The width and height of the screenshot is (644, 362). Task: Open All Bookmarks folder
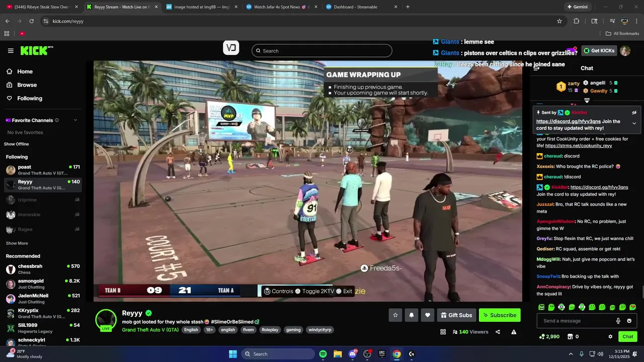pyautogui.click(x=622, y=34)
